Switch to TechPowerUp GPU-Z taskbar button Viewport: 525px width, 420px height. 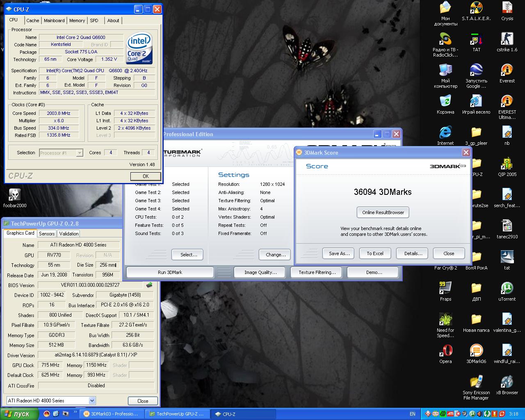178,414
